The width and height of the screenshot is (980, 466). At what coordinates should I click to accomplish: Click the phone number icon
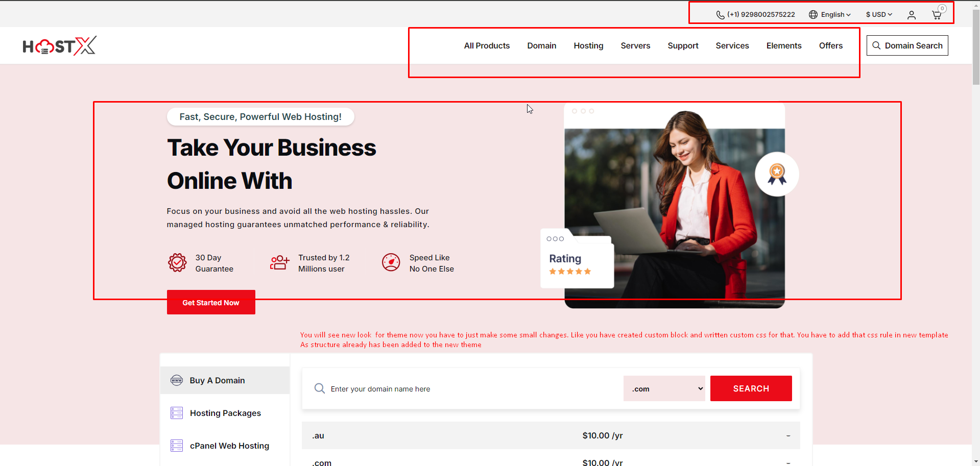click(x=720, y=15)
